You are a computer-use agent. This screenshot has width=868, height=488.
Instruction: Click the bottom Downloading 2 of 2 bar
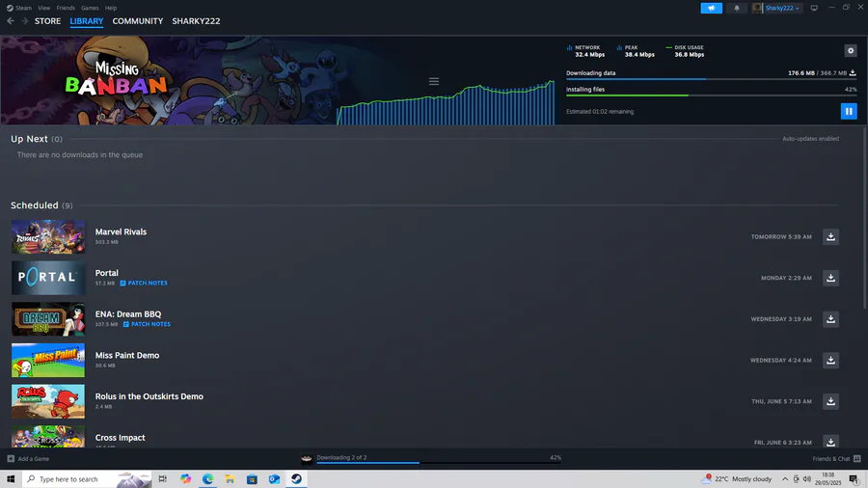pos(439,463)
